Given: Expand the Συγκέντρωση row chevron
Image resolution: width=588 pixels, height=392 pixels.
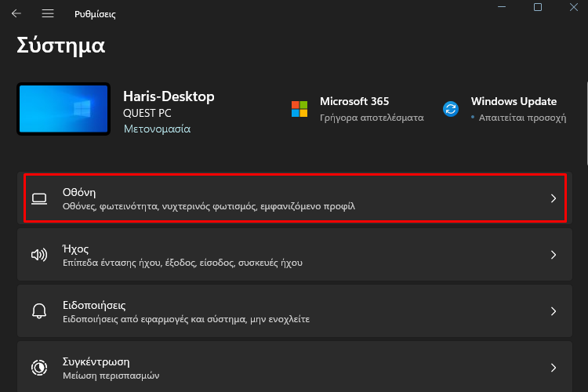Looking at the screenshot, I should (x=554, y=368).
